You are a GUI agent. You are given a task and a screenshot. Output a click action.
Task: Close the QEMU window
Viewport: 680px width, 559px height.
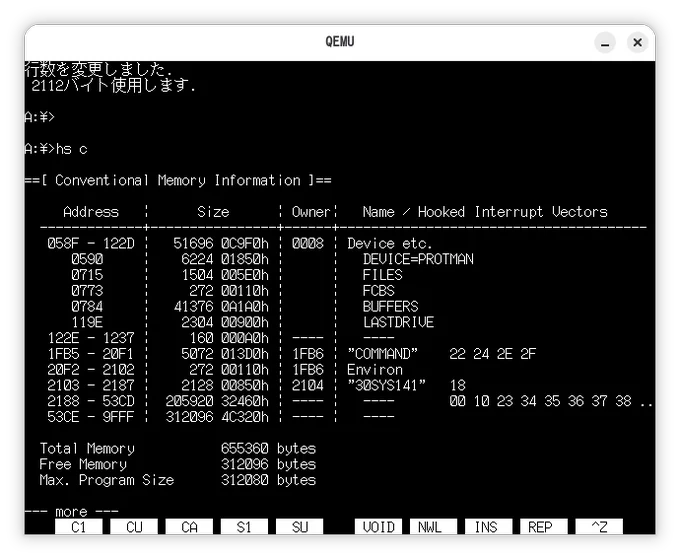coord(638,42)
